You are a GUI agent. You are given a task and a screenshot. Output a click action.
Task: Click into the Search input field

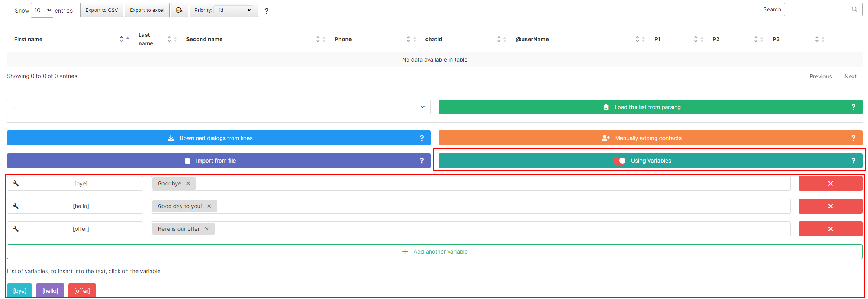(818, 9)
